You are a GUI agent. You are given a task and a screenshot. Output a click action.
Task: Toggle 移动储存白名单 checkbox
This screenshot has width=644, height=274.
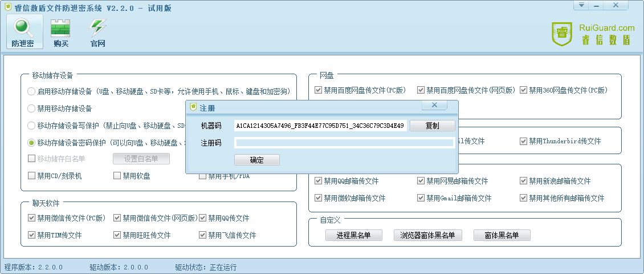(31, 158)
